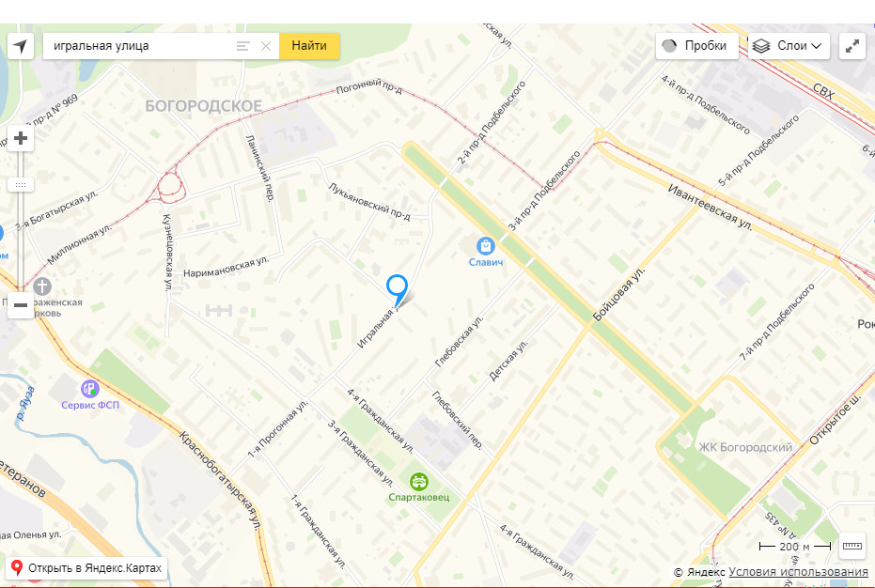Select the Спартаковец stadium marker
The height and width of the screenshot is (588, 875).
(418, 481)
